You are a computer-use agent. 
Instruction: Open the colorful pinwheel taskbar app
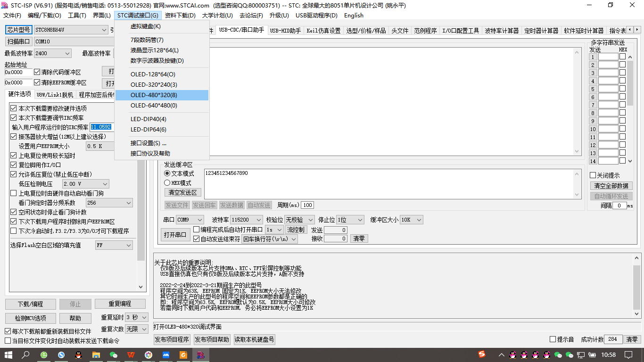[x=149, y=354]
